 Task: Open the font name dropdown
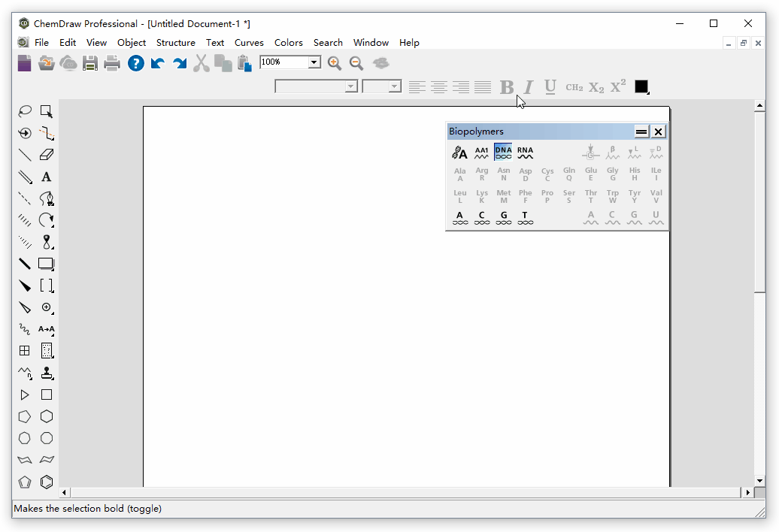click(x=350, y=86)
